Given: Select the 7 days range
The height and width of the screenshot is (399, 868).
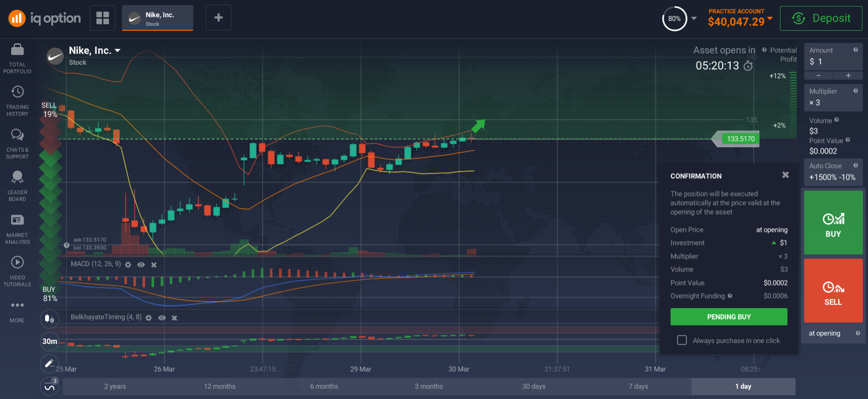Looking at the screenshot, I should click(639, 386).
